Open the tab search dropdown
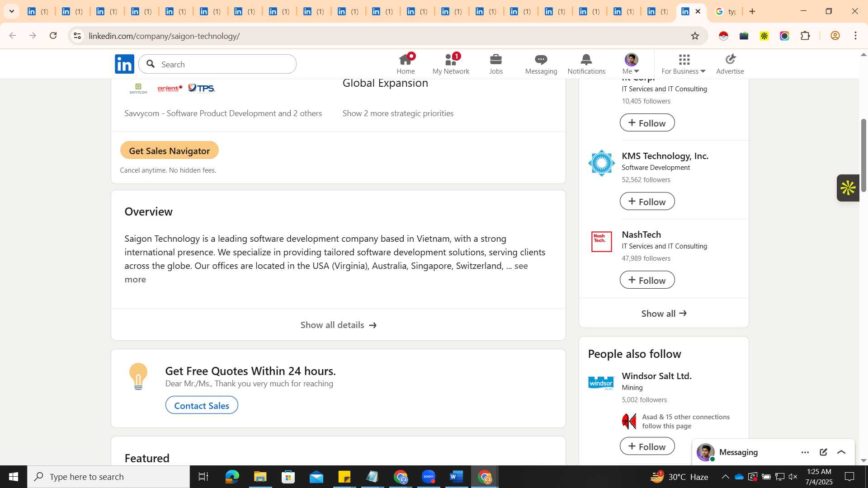 (x=12, y=11)
